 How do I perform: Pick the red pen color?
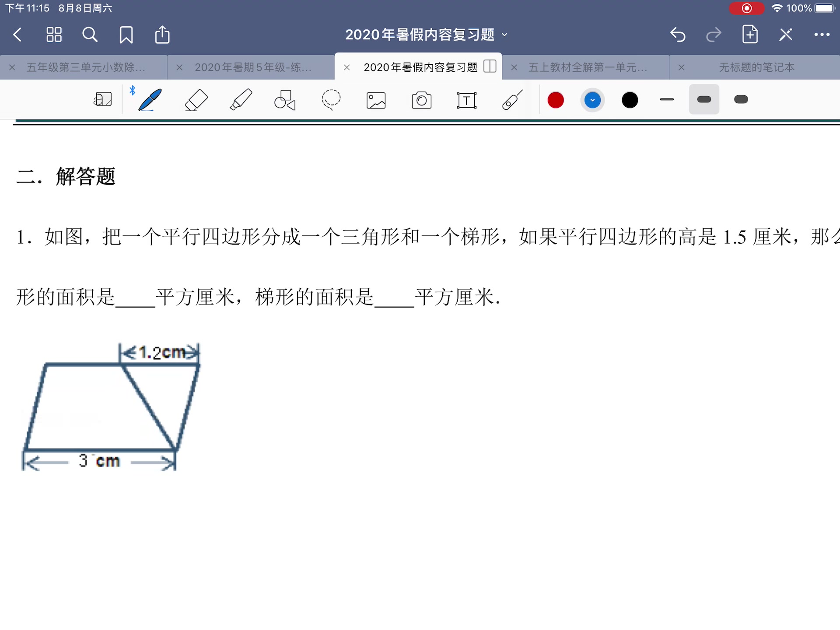coord(556,100)
